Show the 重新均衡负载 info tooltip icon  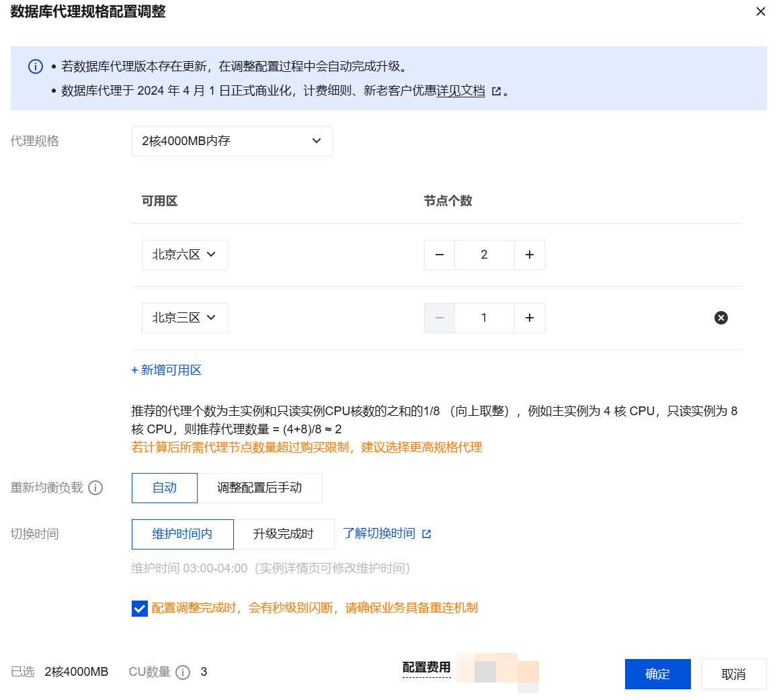(95, 488)
